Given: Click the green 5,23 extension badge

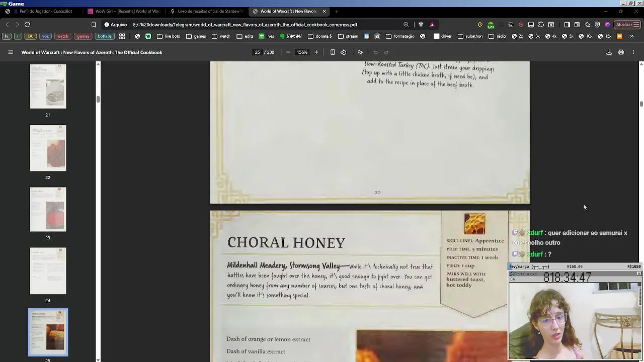Looking at the screenshot, I should tap(491, 25).
